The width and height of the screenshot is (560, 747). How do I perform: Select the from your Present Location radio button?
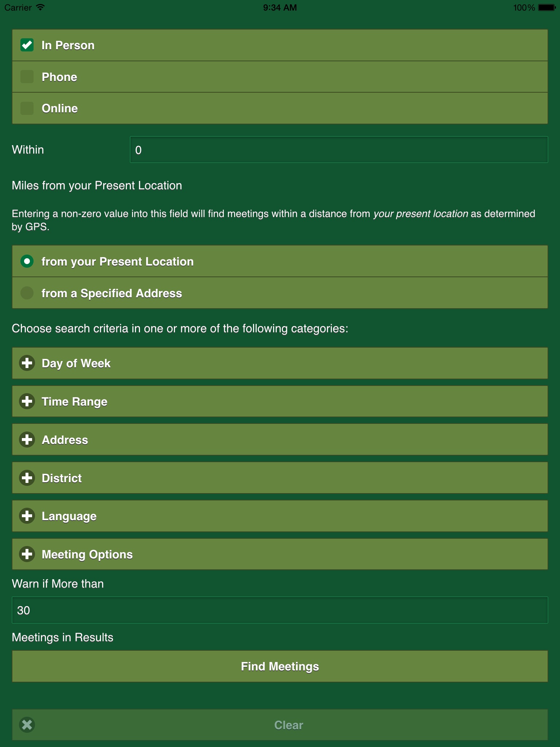click(x=27, y=261)
